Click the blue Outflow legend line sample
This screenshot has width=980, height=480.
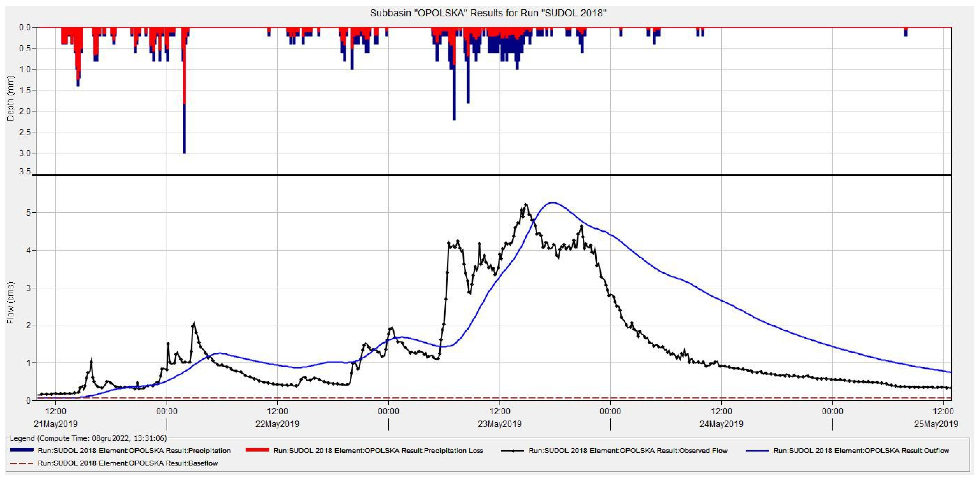point(757,451)
